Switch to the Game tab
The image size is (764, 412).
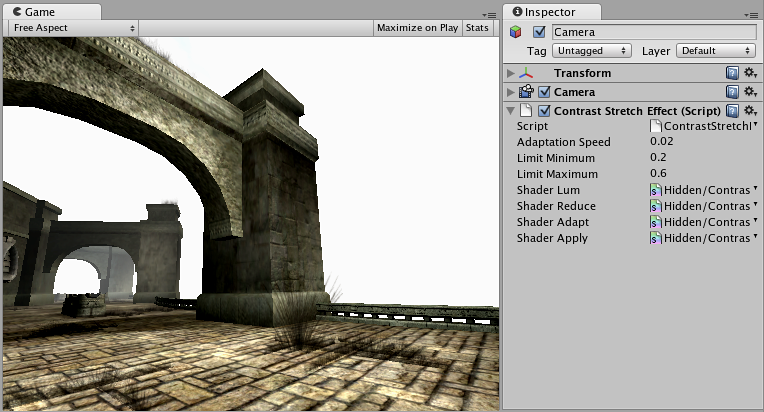click(x=40, y=11)
